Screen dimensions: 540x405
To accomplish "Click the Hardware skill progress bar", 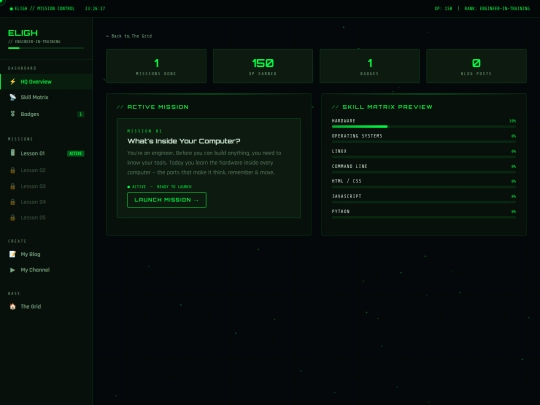I will [424, 127].
